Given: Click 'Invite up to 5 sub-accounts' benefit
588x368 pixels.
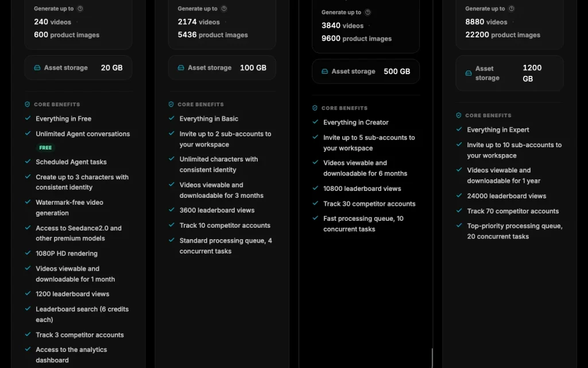Looking at the screenshot, I should 369,143.
